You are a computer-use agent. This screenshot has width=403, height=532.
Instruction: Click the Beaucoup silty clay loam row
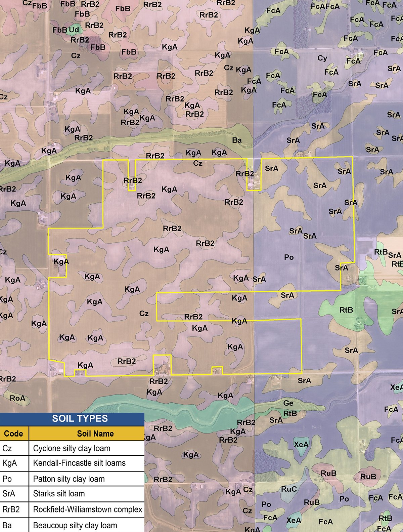(x=72, y=525)
